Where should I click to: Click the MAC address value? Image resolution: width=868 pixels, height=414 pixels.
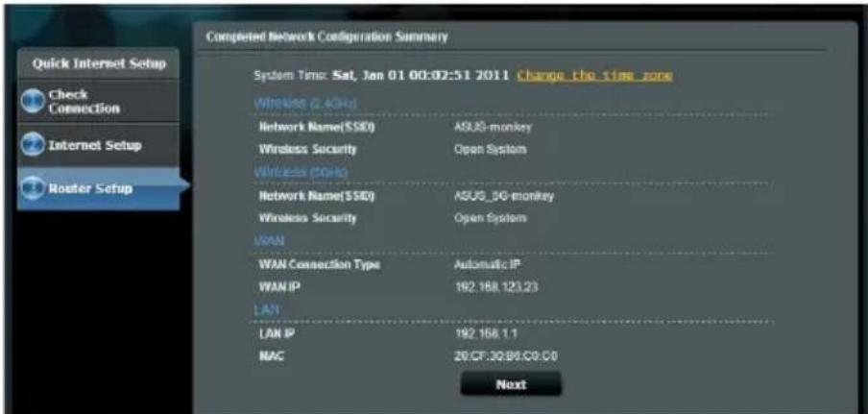505,356
